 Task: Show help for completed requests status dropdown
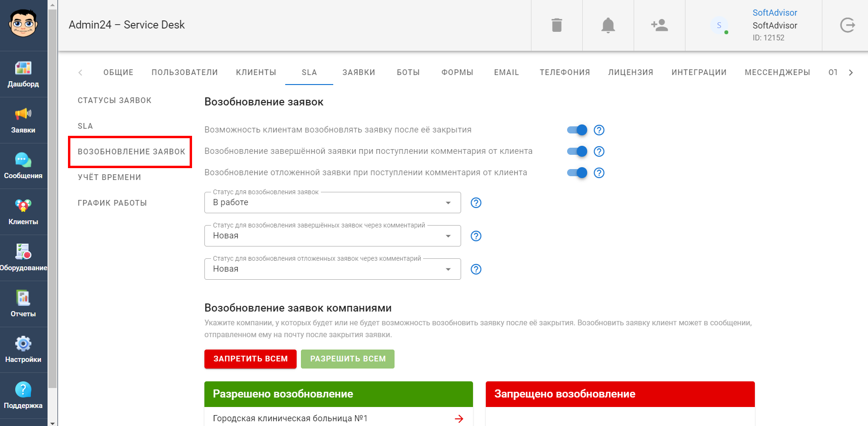[476, 236]
